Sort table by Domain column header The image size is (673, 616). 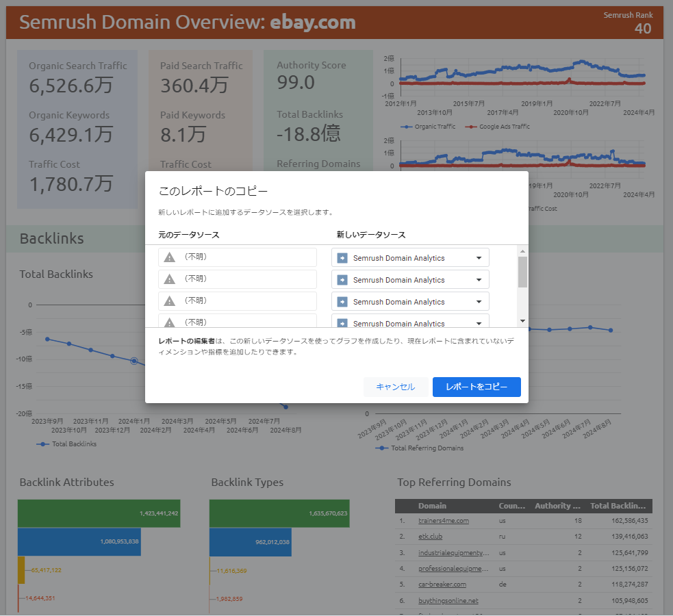[432, 506]
